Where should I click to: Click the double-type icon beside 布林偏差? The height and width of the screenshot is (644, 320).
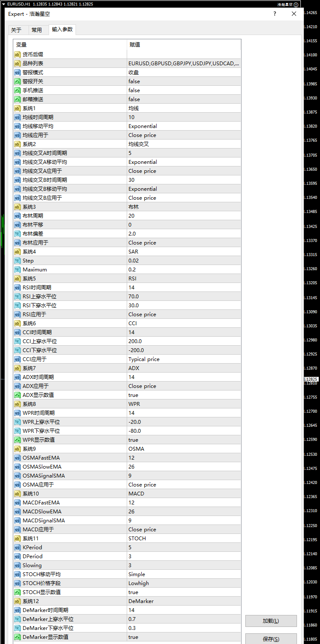point(17,234)
